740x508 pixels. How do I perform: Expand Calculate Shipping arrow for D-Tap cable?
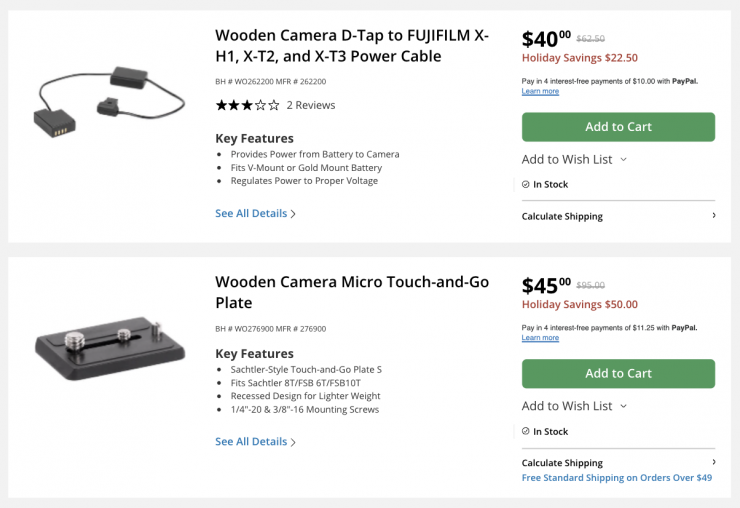pyautogui.click(x=713, y=216)
